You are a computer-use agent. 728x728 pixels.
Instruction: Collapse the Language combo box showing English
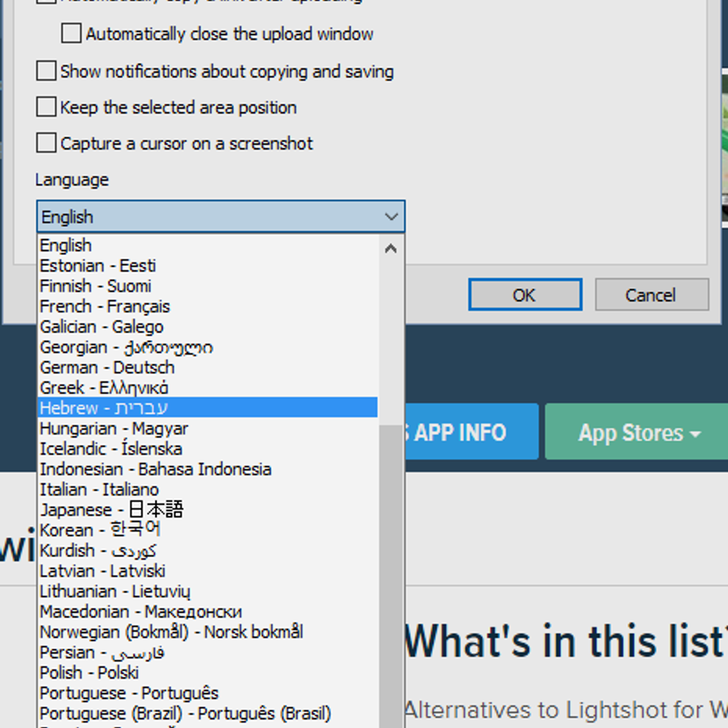221,217
